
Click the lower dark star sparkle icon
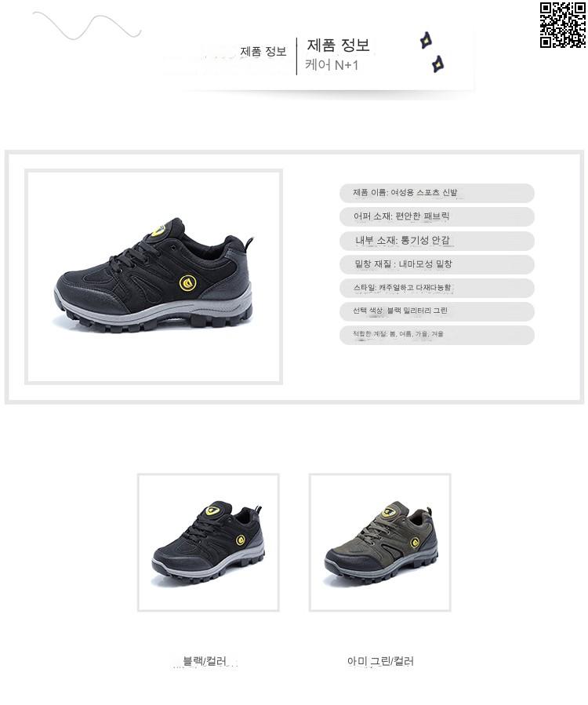437,64
